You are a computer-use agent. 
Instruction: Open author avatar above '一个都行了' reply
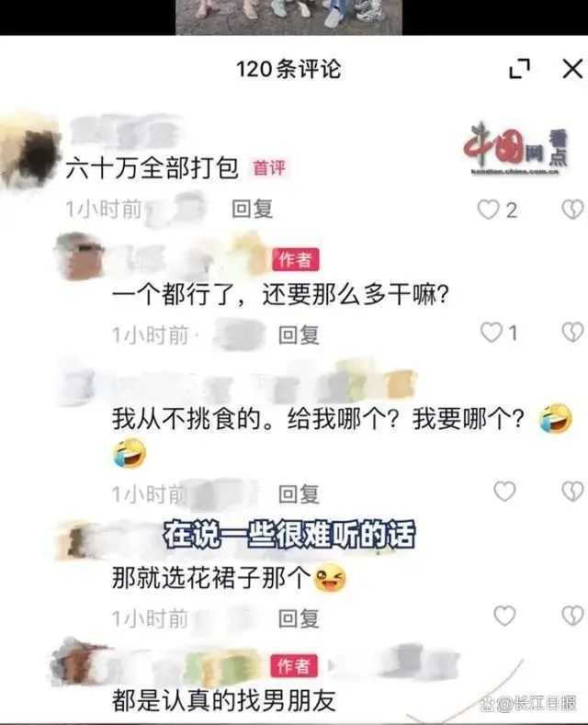point(80,256)
